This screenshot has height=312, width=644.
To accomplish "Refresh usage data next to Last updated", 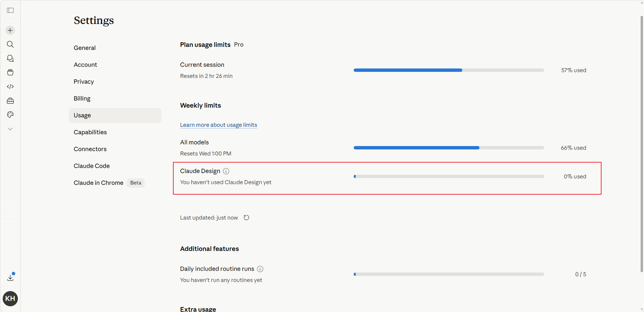I will [246, 218].
